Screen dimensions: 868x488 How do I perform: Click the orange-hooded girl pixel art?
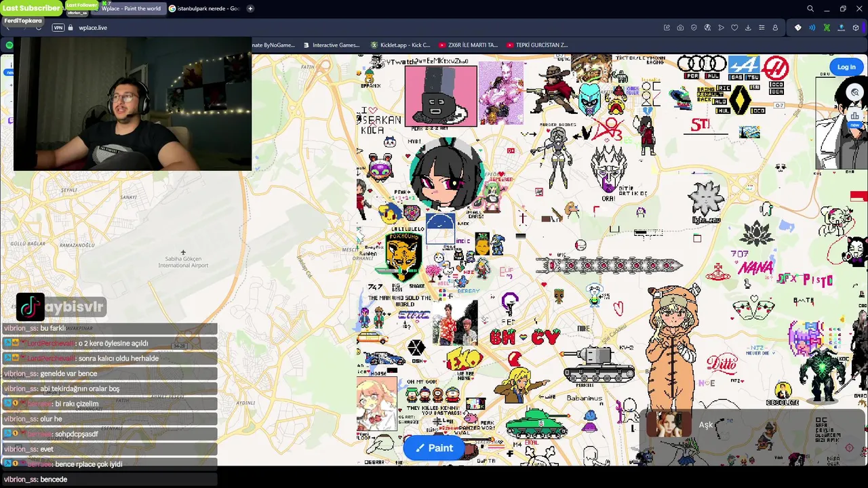click(672, 348)
